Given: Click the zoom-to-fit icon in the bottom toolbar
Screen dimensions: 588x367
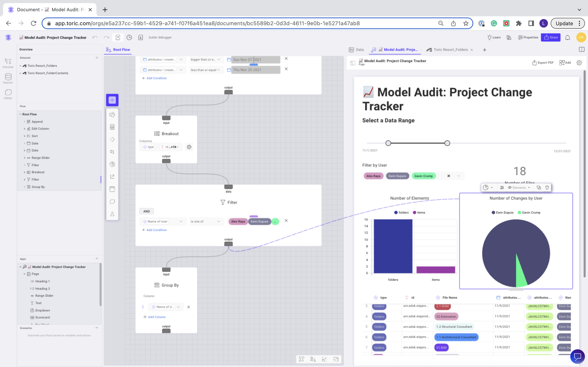Looking at the screenshot, I should click(302, 359).
